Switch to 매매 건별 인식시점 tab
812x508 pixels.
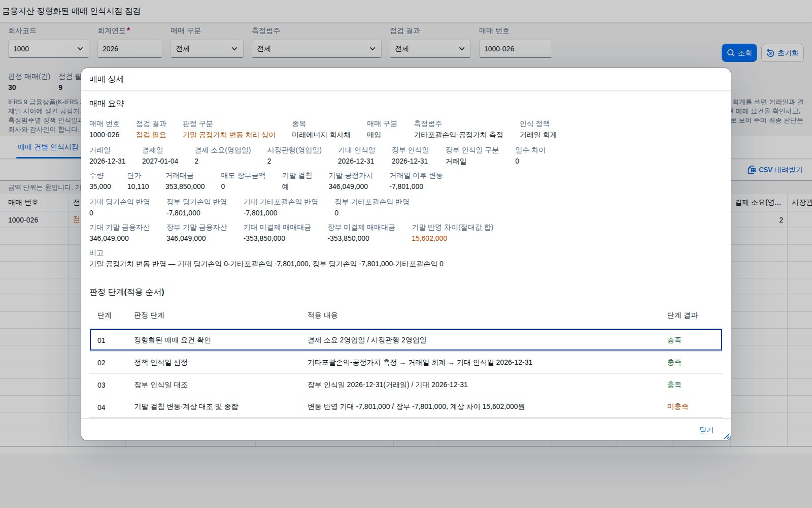(48, 147)
